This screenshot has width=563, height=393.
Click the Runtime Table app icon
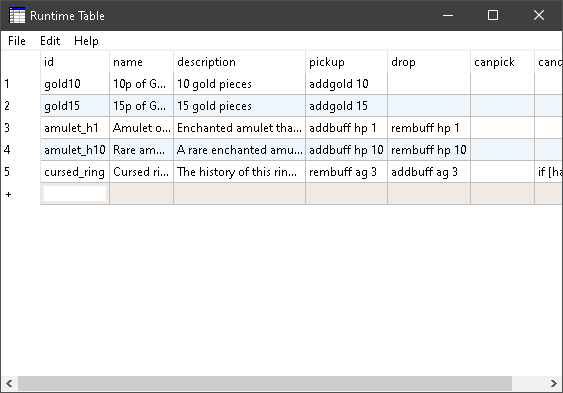click(17, 15)
